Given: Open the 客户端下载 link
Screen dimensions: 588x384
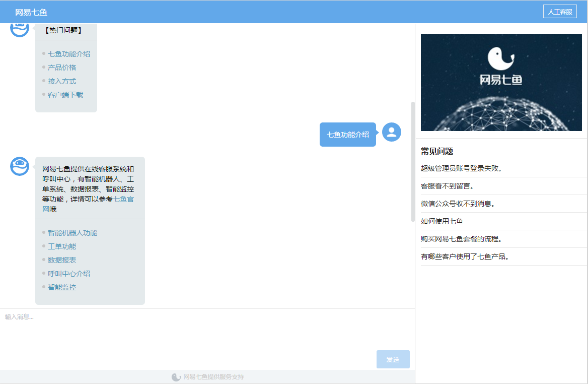Looking at the screenshot, I should [65, 95].
